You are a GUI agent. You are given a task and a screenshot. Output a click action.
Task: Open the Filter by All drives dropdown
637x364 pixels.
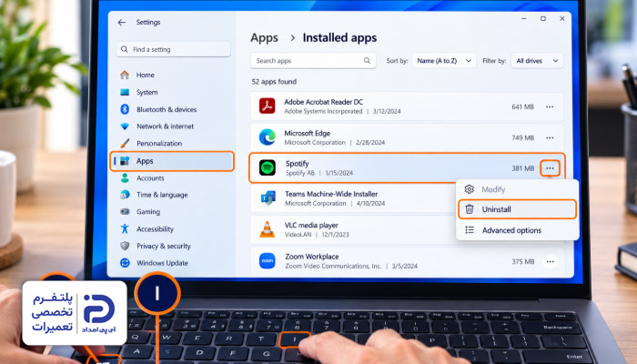pyautogui.click(x=537, y=61)
